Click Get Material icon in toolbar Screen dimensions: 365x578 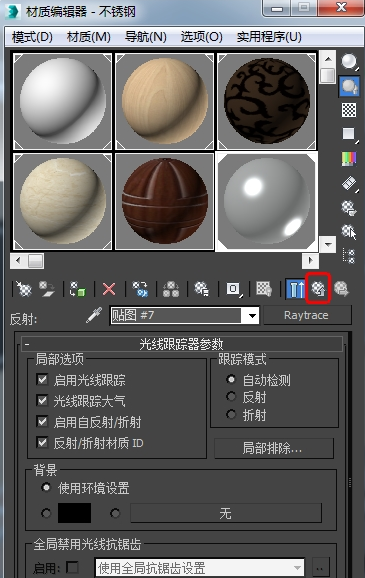pos(23,289)
